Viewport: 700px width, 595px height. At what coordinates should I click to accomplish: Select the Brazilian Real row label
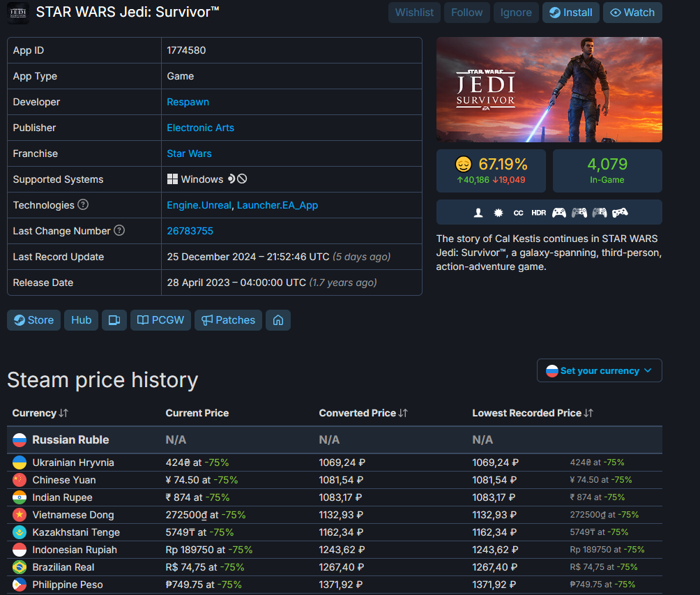click(x=63, y=567)
